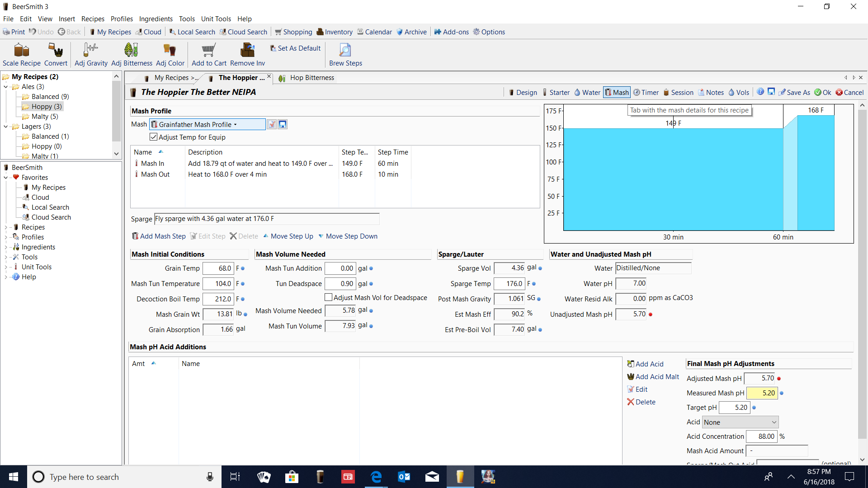
Task: Open Microsoft Edge from the taskbar
Action: click(376, 477)
